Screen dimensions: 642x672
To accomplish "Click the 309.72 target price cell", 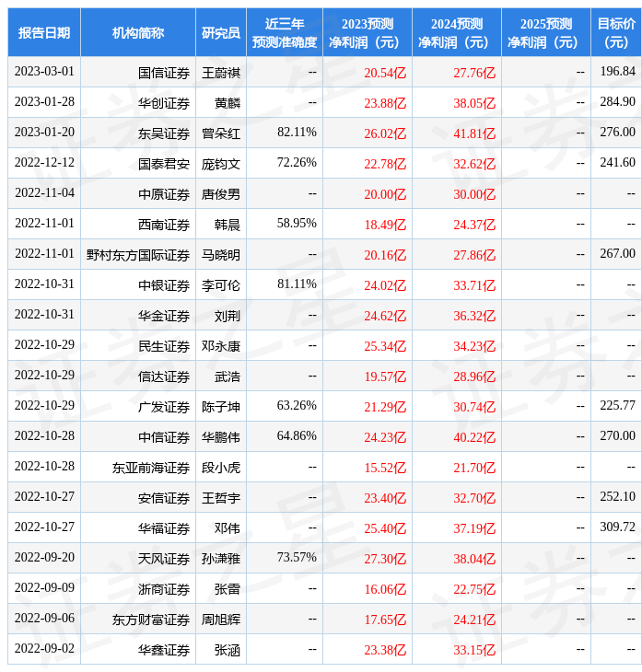I will 617,527.
